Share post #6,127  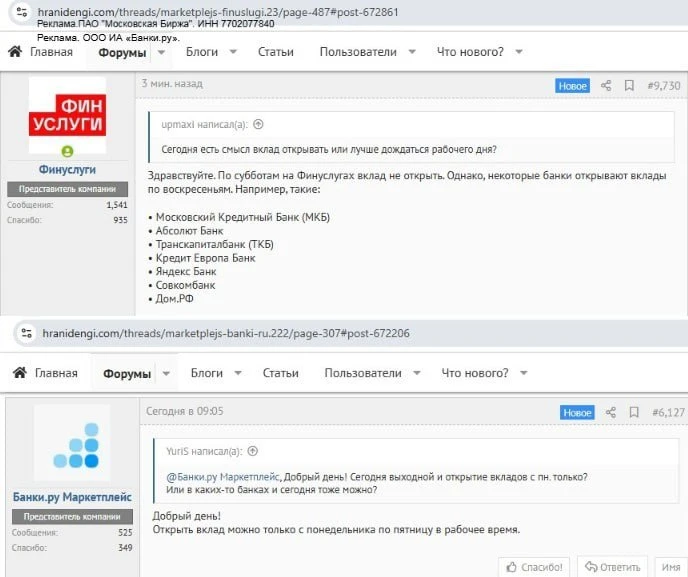pos(611,412)
